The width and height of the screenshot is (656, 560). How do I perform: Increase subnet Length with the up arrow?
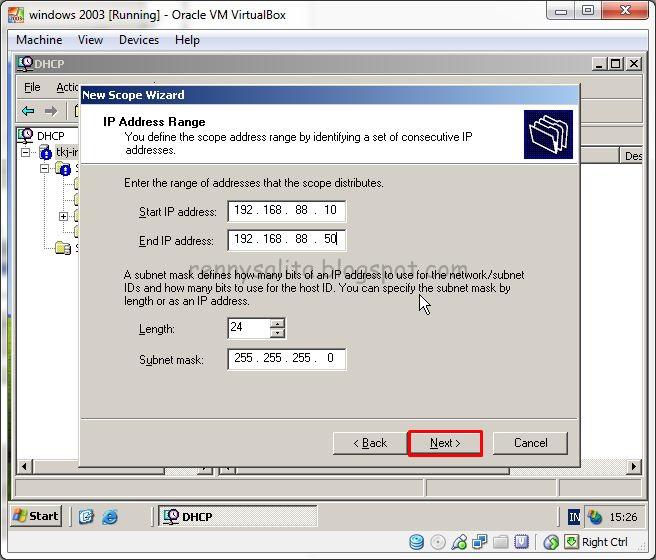(x=277, y=323)
